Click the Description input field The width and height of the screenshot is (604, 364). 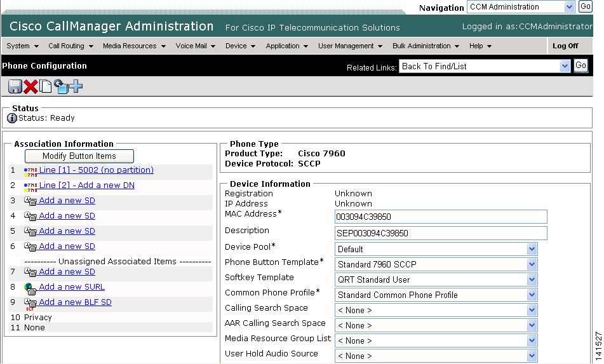441,233
